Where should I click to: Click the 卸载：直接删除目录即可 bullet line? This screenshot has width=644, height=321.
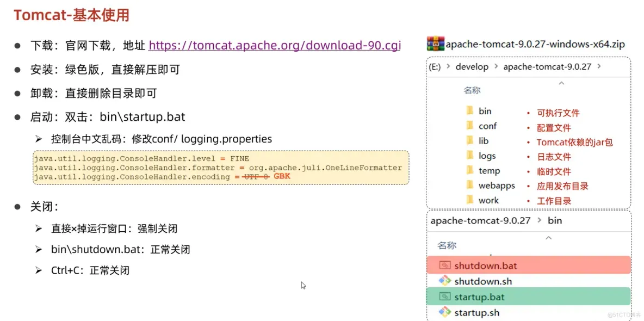point(94,93)
